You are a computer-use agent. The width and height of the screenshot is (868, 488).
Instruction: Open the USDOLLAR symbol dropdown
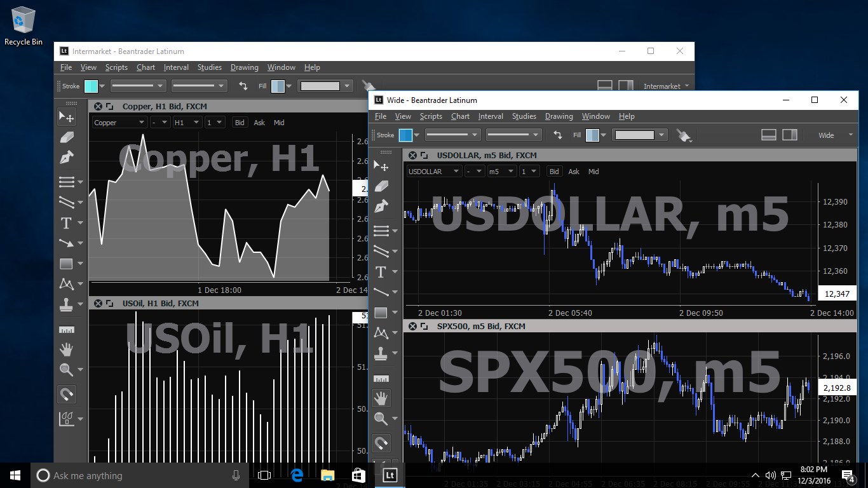pyautogui.click(x=434, y=172)
